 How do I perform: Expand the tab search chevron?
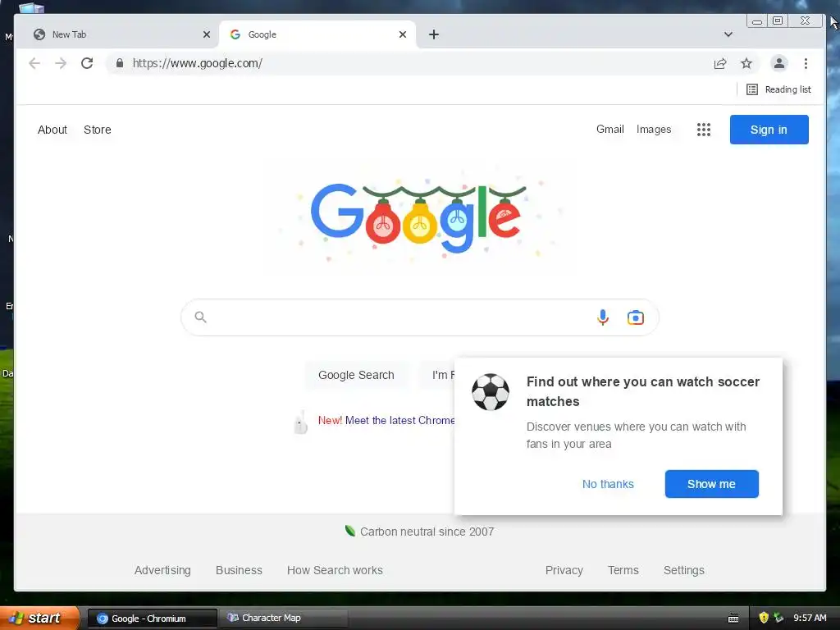click(x=728, y=34)
